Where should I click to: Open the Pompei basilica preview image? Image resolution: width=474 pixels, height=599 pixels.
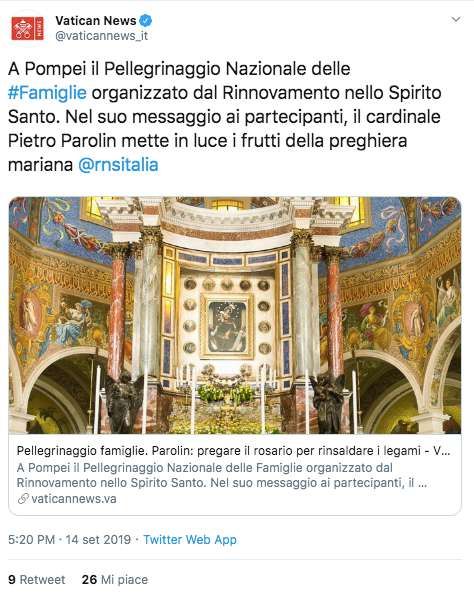pyautogui.click(x=235, y=315)
